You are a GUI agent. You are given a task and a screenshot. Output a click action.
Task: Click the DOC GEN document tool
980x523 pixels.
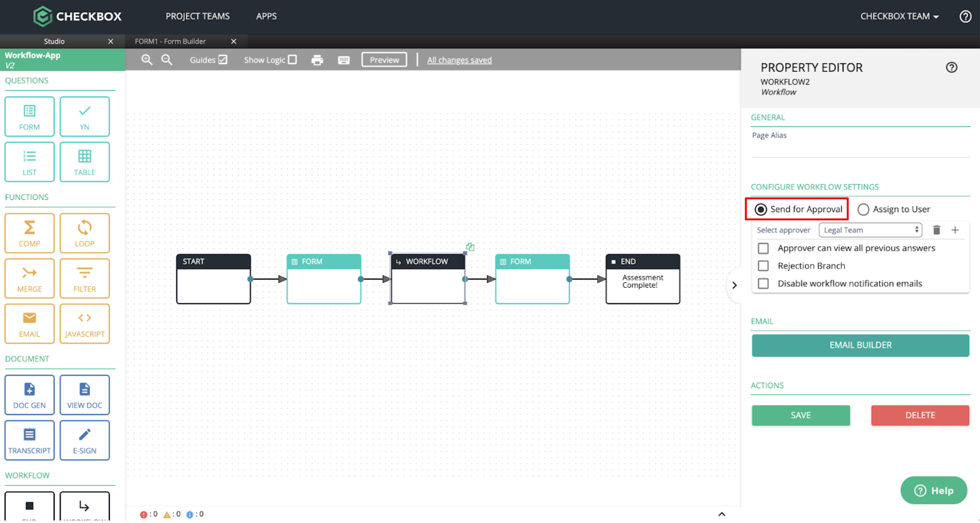(x=30, y=395)
